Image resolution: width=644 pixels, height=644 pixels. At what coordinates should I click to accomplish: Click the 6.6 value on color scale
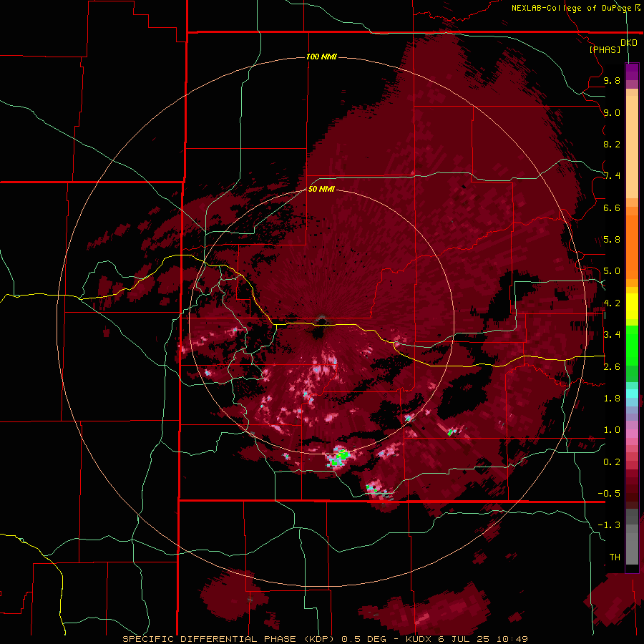click(612, 208)
